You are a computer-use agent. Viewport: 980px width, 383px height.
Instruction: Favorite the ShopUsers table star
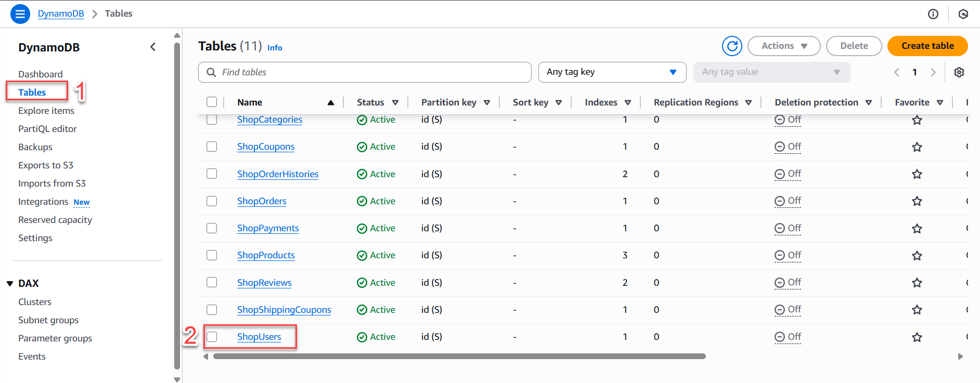[x=917, y=337]
